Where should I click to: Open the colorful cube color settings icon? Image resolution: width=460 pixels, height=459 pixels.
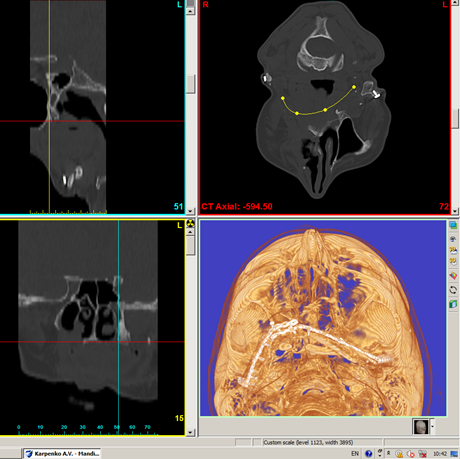pyautogui.click(x=453, y=276)
